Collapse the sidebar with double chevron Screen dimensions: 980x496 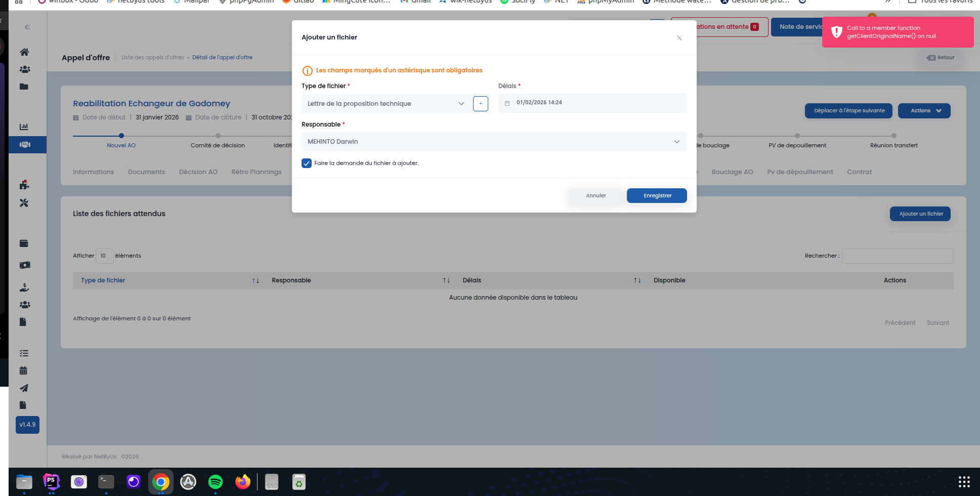coord(27,27)
